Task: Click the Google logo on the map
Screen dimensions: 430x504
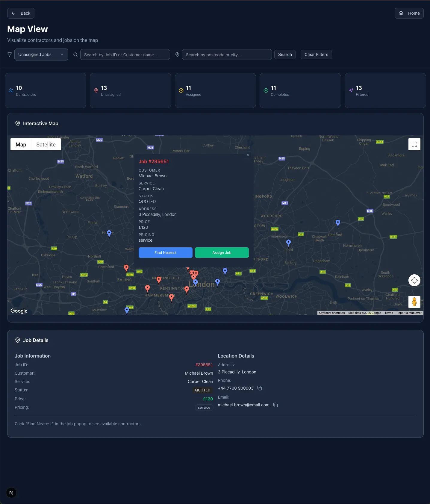Action: pos(19,311)
